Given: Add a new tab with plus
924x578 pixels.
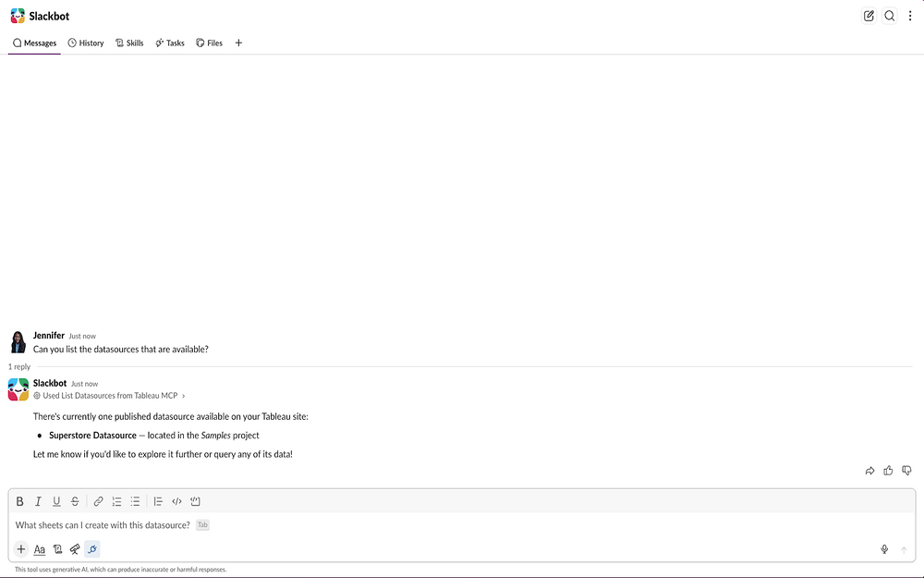Looking at the screenshot, I should click(x=238, y=43).
